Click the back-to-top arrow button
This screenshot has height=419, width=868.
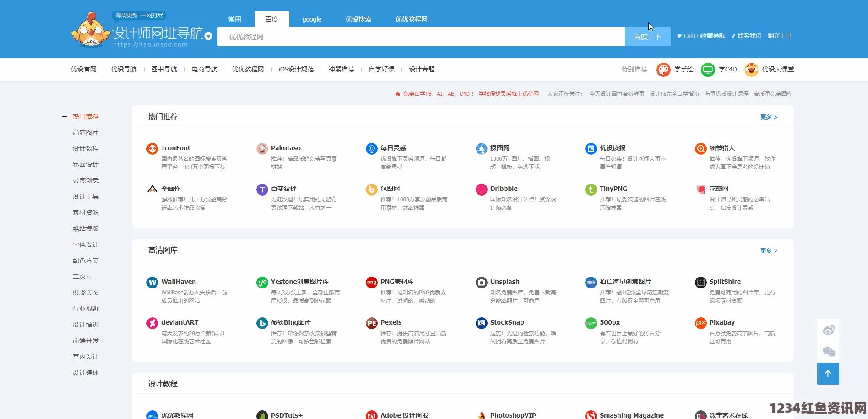tap(828, 374)
